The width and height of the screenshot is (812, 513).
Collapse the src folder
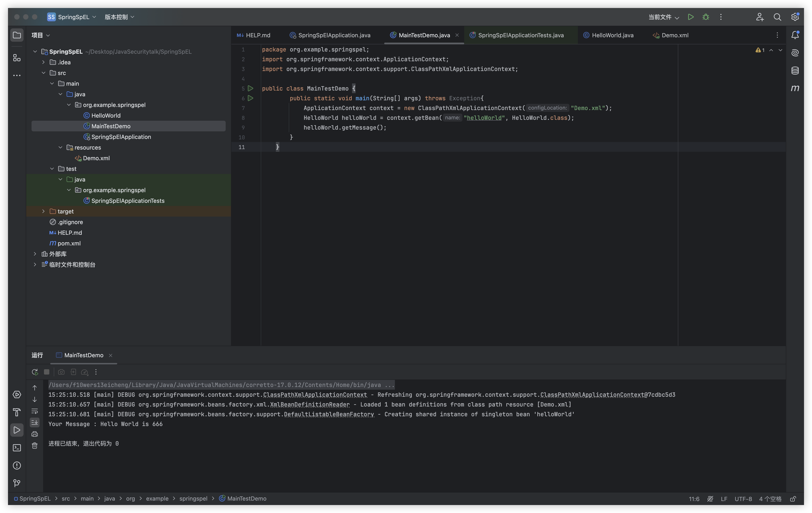[44, 73]
